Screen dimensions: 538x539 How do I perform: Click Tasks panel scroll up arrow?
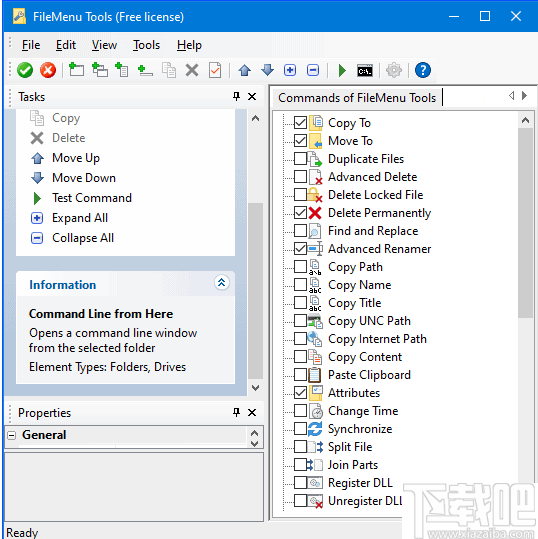pos(255,119)
